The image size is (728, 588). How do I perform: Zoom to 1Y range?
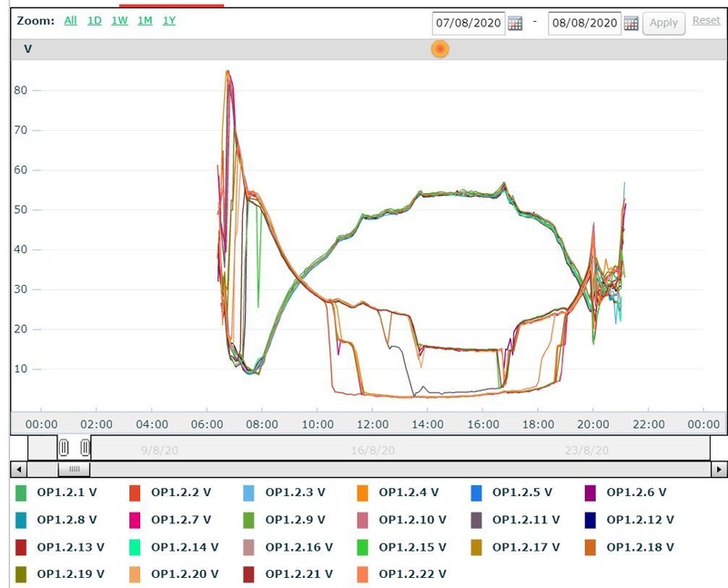(169, 20)
